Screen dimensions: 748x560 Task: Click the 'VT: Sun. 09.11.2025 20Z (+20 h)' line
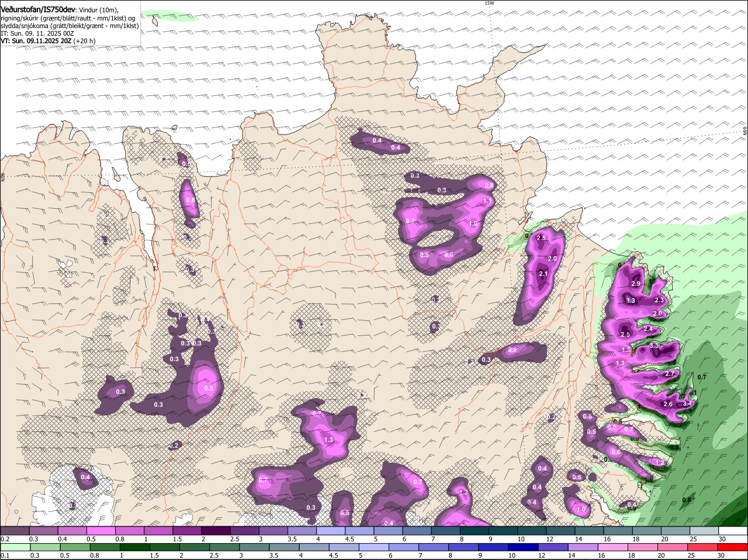[48, 41]
